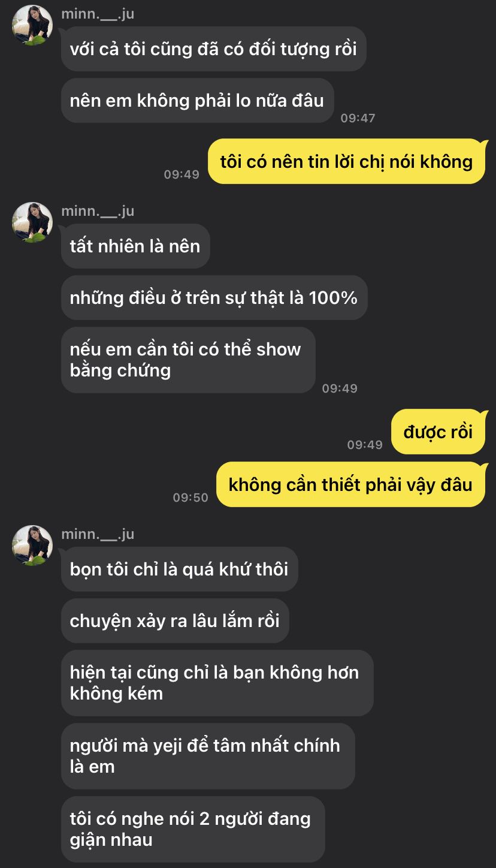
Task: Select message "người mà yeji để tâm nhất chính là em"
Action: [208, 756]
